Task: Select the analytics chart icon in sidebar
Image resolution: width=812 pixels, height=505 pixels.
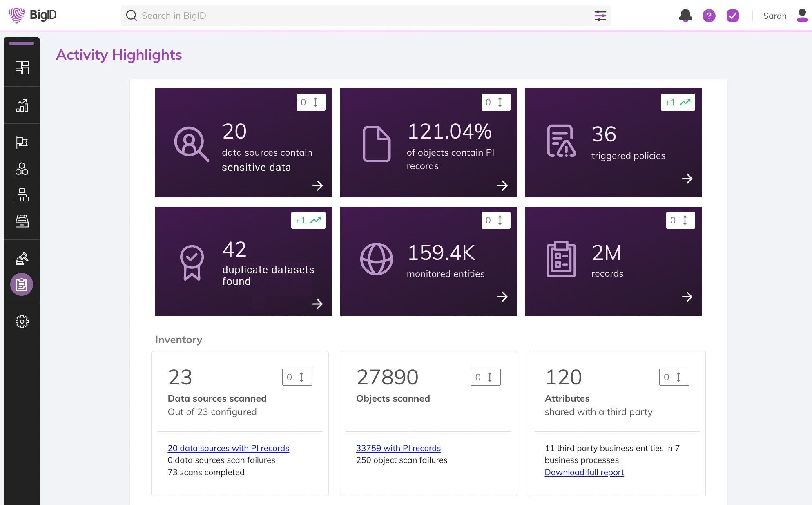Action: (x=22, y=106)
